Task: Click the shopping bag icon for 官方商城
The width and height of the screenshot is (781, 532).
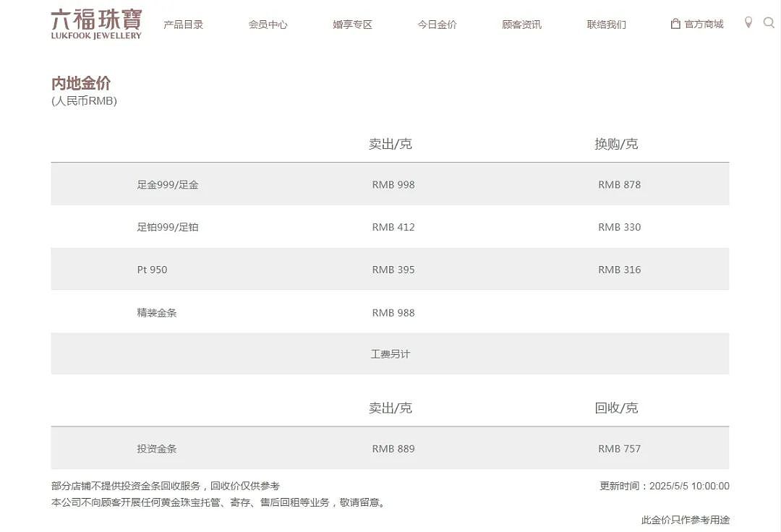Action: click(675, 23)
